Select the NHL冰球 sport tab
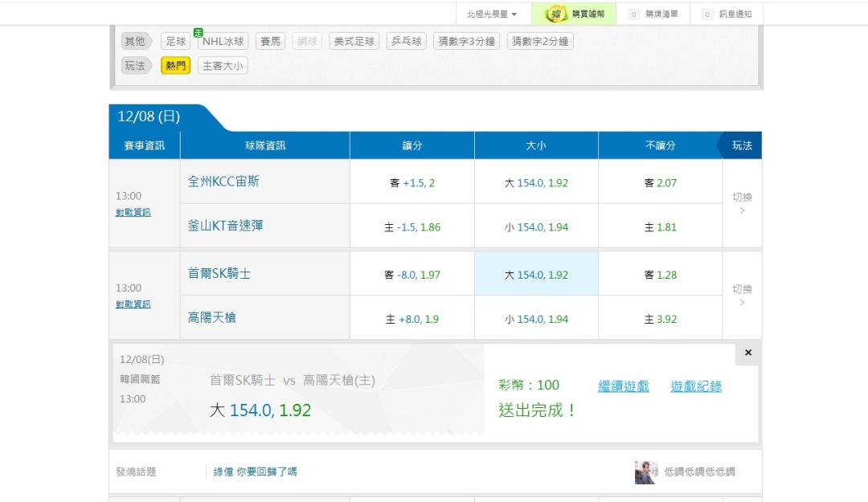 click(223, 42)
